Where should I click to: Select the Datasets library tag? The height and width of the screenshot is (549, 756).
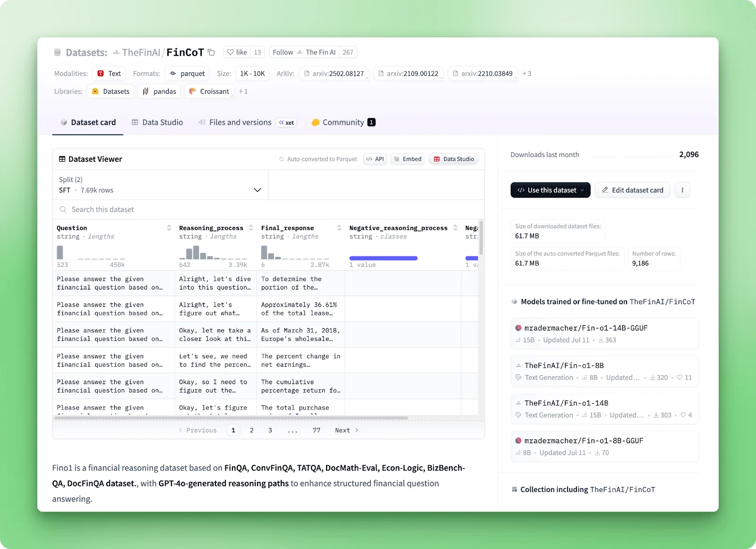tap(111, 91)
